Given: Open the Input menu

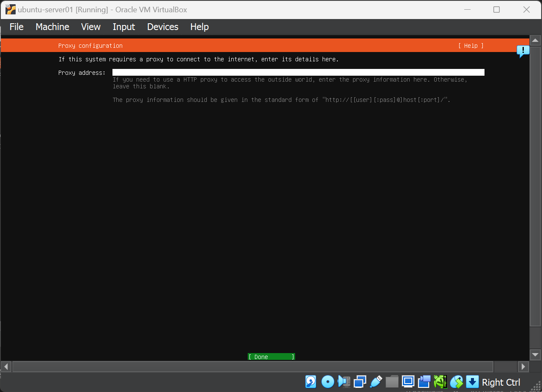Looking at the screenshot, I should point(124,27).
